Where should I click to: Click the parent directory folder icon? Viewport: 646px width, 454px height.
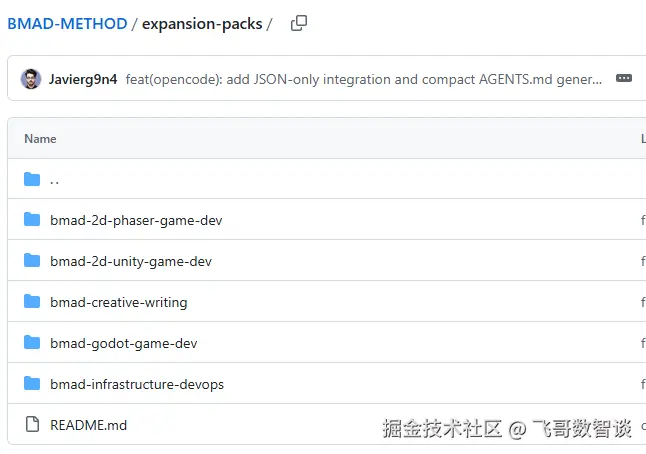[32, 180]
